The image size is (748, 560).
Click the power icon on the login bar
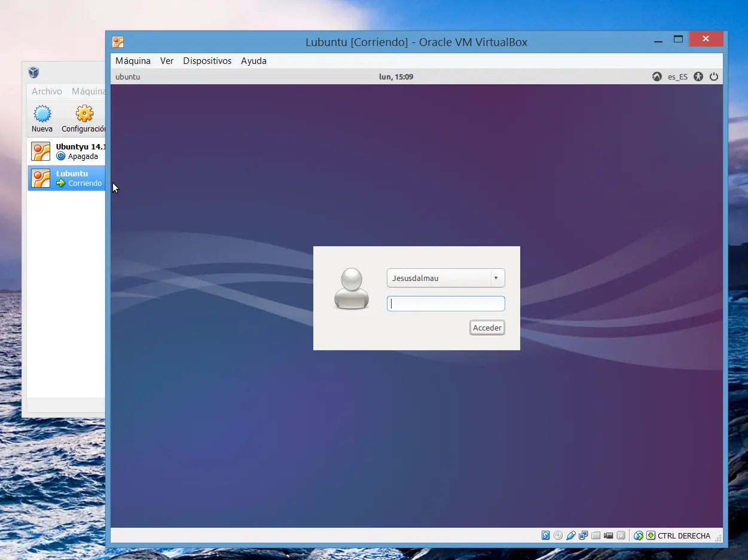pyautogui.click(x=714, y=76)
